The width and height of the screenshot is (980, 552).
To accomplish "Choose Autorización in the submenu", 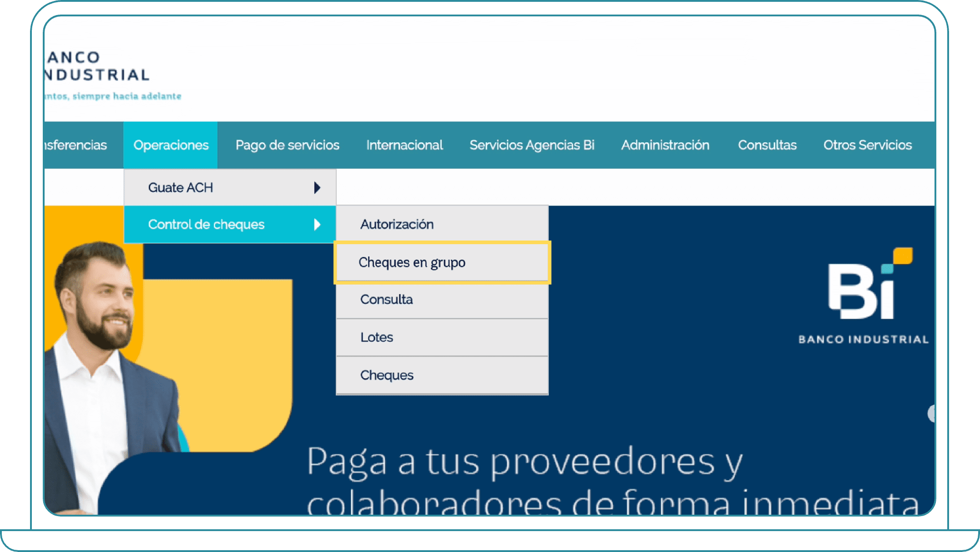I will [x=442, y=224].
